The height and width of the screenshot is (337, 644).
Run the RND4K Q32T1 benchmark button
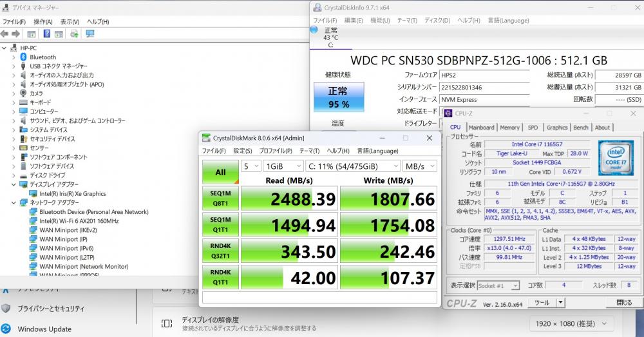pos(220,251)
